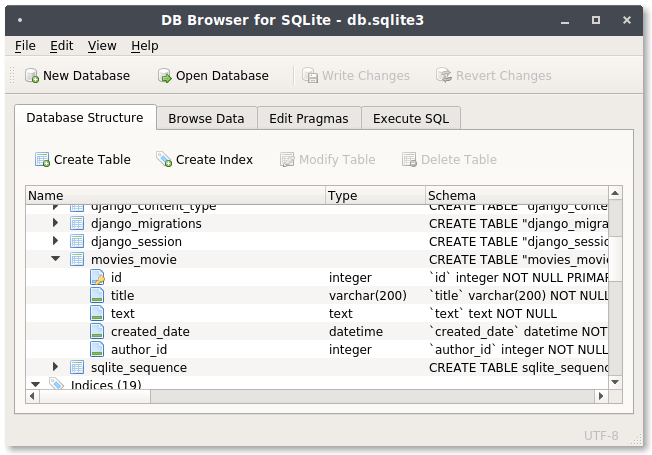Click the movies_movie table icon
The width and height of the screenshot is (652, 455).
tap(77, 259)
